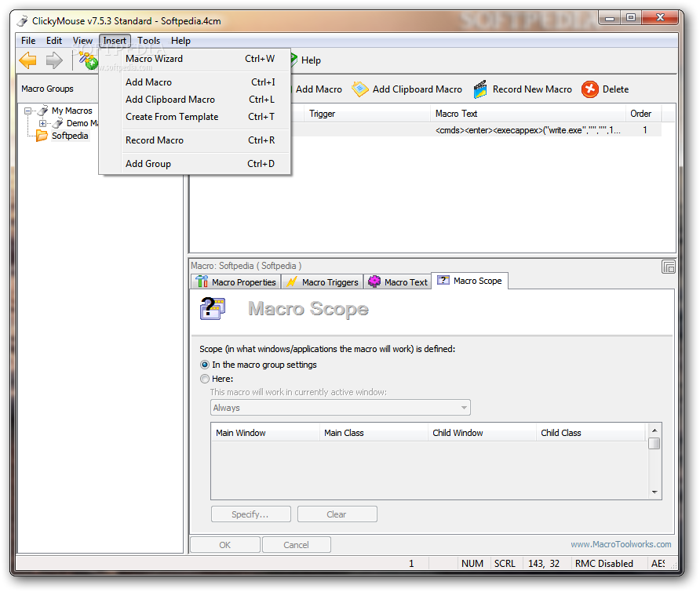Viewport: 700px width, 592px height.
Task: Collapse the My Macros tree node
Action: (27, 111)
